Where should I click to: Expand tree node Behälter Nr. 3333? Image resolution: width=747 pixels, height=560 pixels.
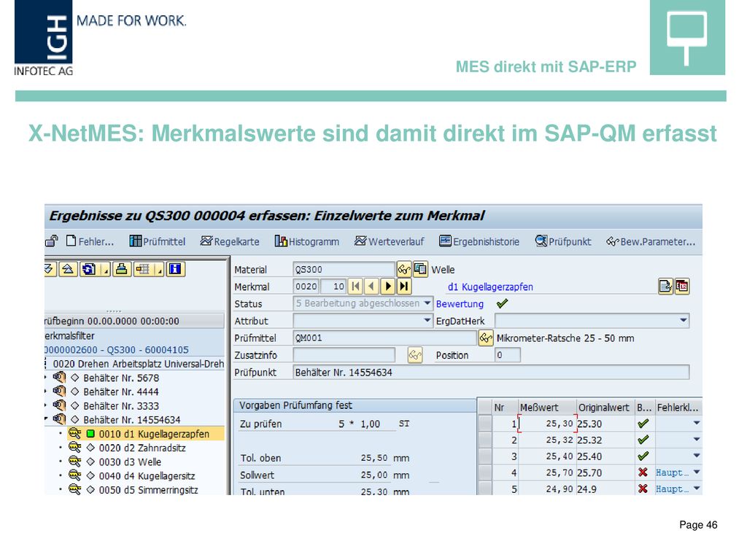(x=46, y=405)
